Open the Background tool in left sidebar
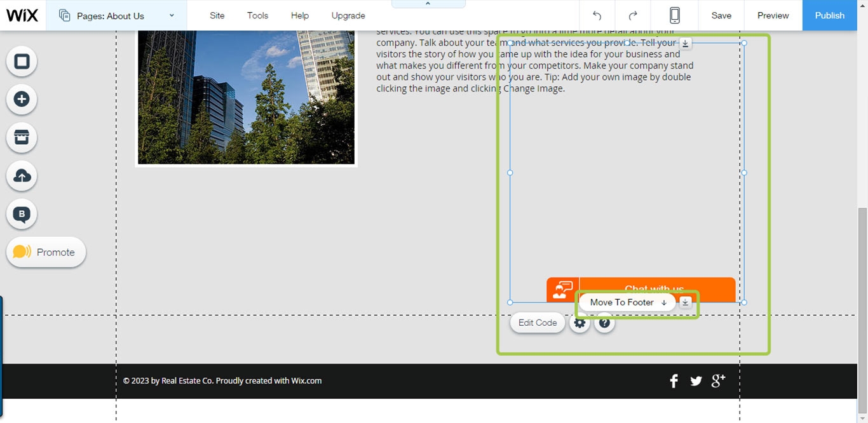Viewport: 868px width, 423px height. point(22,62)
